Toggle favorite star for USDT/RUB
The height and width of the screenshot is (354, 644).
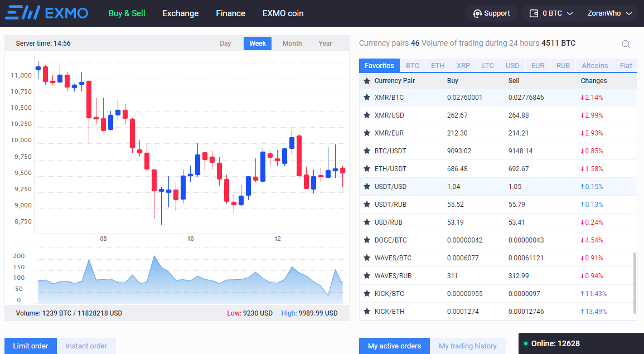(x=367, y=204)
